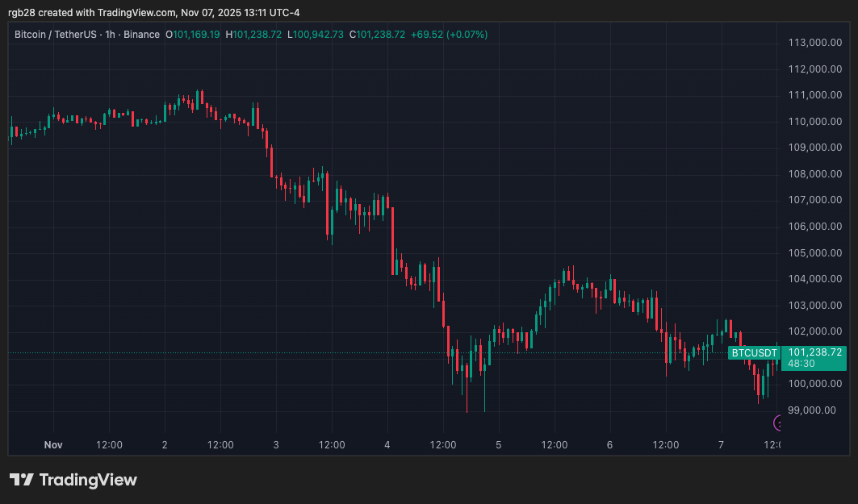This screenshot has width=858, height=504.
Task: Click the 99,000.00 price axis label
Action: (812, 410)
